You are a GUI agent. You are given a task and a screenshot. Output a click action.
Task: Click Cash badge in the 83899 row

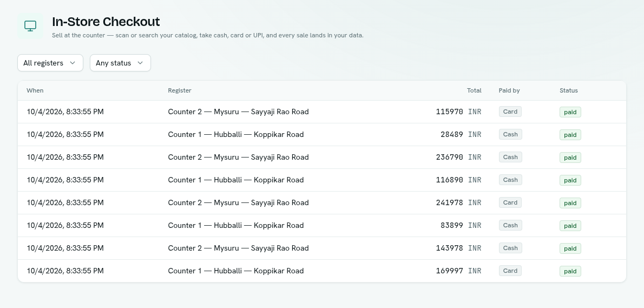click(510, 226)
